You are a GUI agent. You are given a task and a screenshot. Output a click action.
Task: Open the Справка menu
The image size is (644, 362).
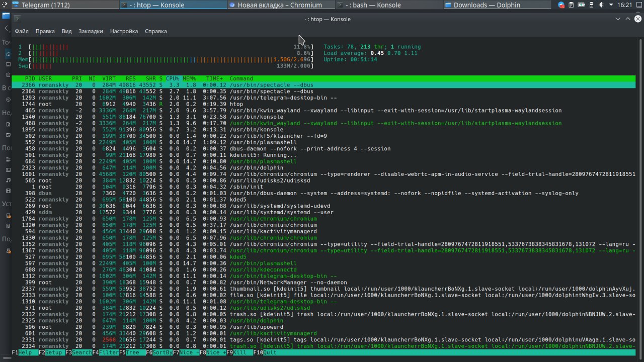[156, 31]
